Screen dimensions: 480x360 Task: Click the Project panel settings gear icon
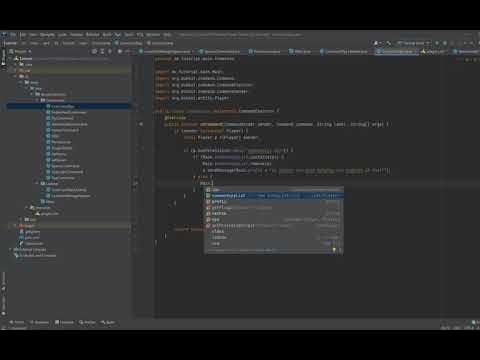(120, 51)
